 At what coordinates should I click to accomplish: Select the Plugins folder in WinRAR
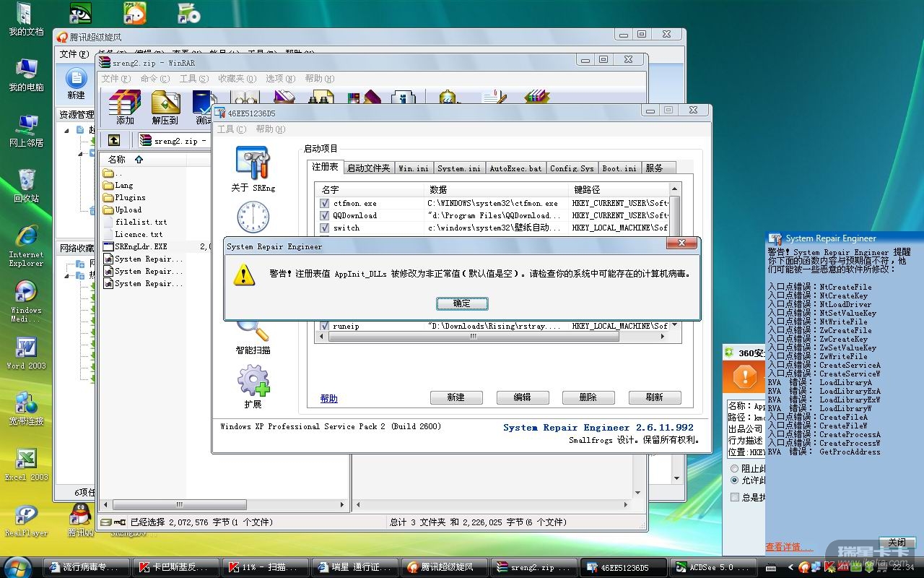click(123, 197)
